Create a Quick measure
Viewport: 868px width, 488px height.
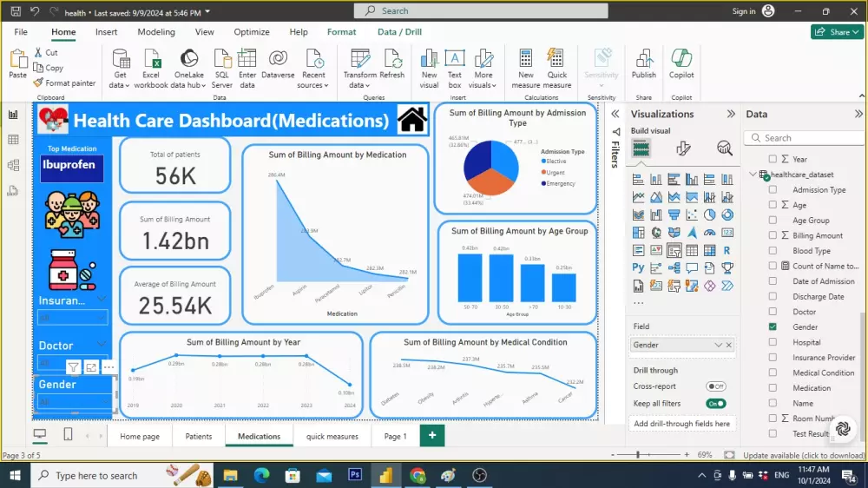(x=557, y=69)
